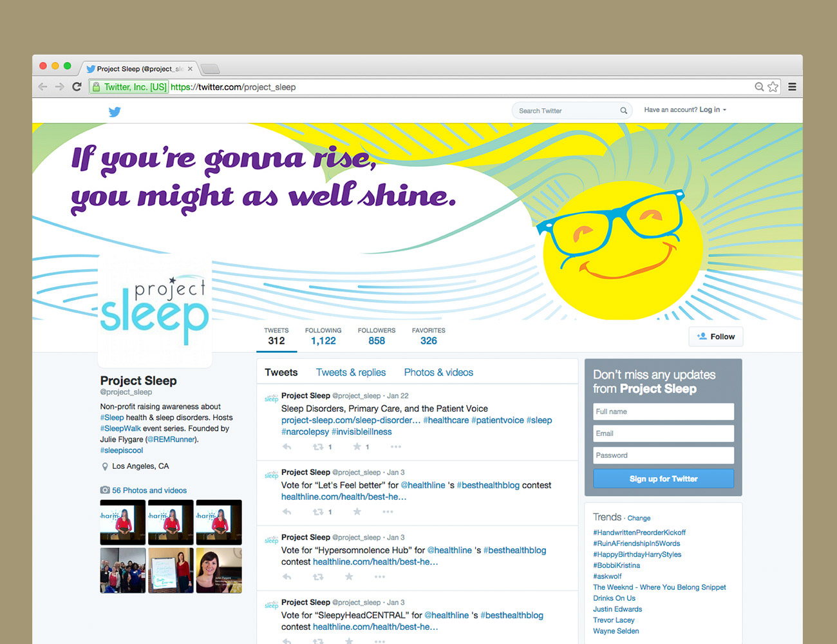Viewport: 837px width, 644px height.
Task: Open the @REMRunner mention link
Action: 172,439
